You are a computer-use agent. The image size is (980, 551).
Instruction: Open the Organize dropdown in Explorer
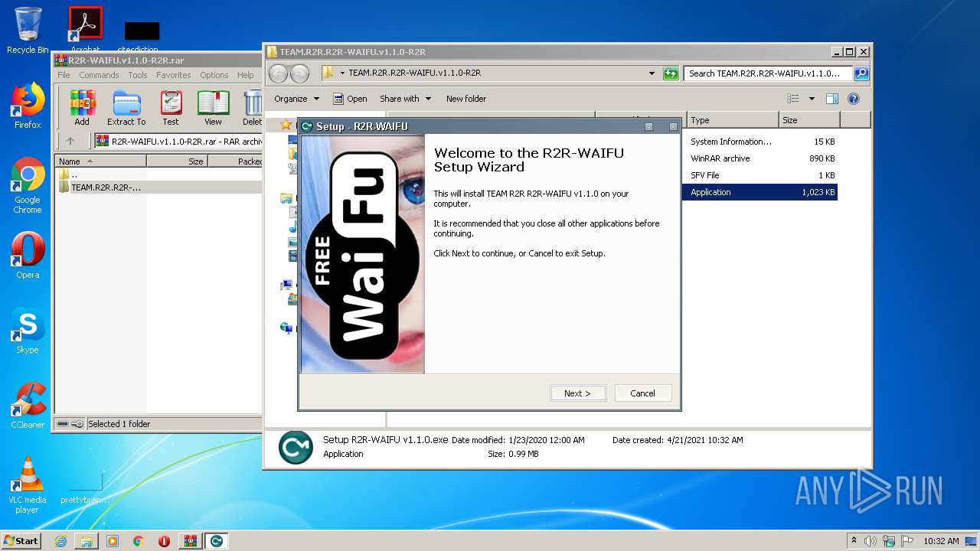coord(296,99)
